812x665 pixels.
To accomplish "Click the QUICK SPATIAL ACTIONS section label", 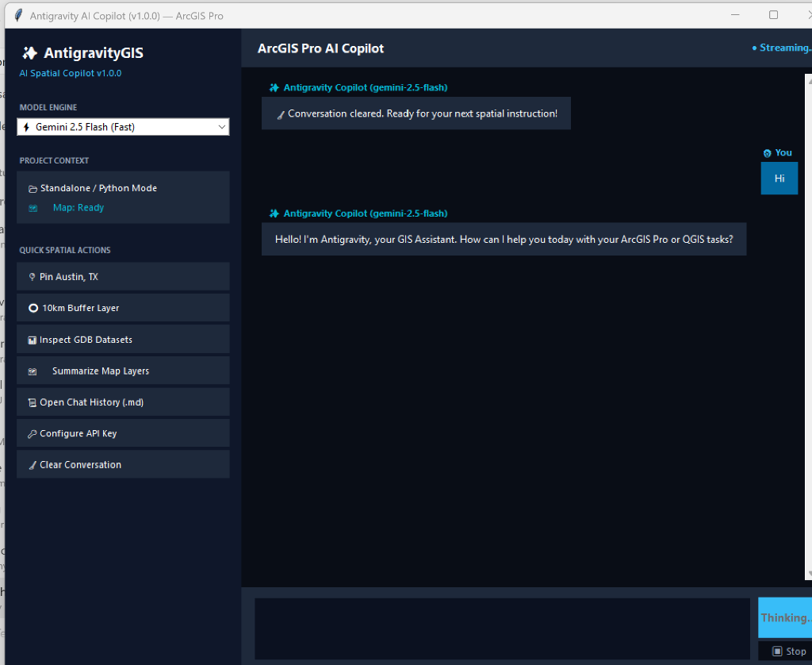I will [65, 250].
